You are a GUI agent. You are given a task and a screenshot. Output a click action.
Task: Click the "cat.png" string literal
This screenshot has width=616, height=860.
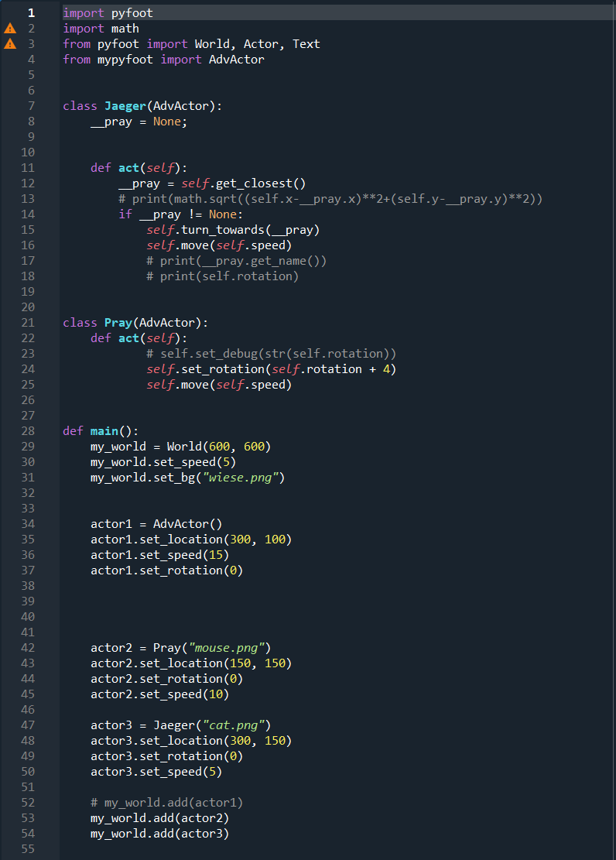pos(232,725)
